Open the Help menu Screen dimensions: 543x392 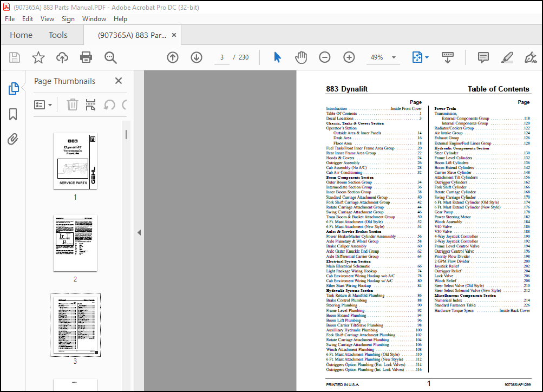120,19
